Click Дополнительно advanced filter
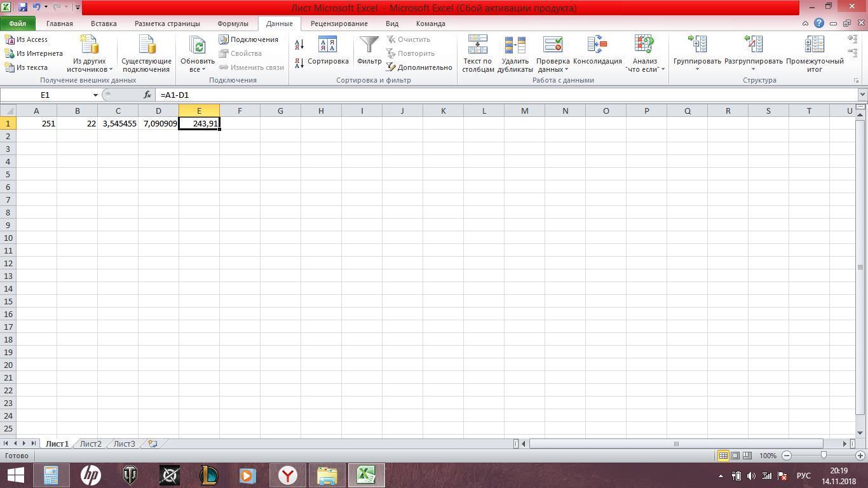The image size is (868, 488). point(419,67)
